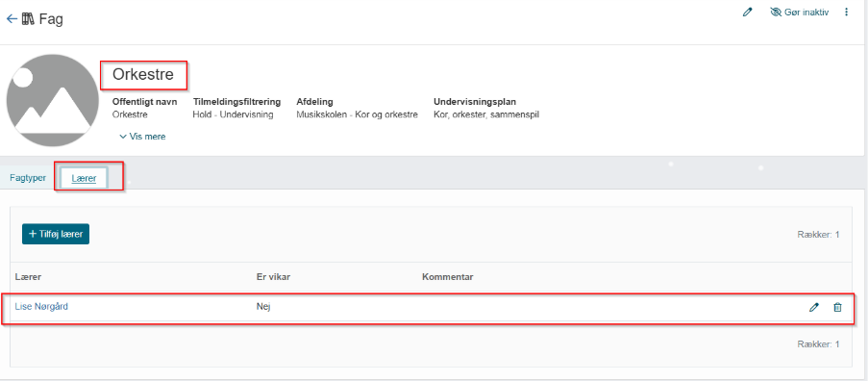Sort by the Er vikar column header
The image size is (868, 381).
point(273,276)
